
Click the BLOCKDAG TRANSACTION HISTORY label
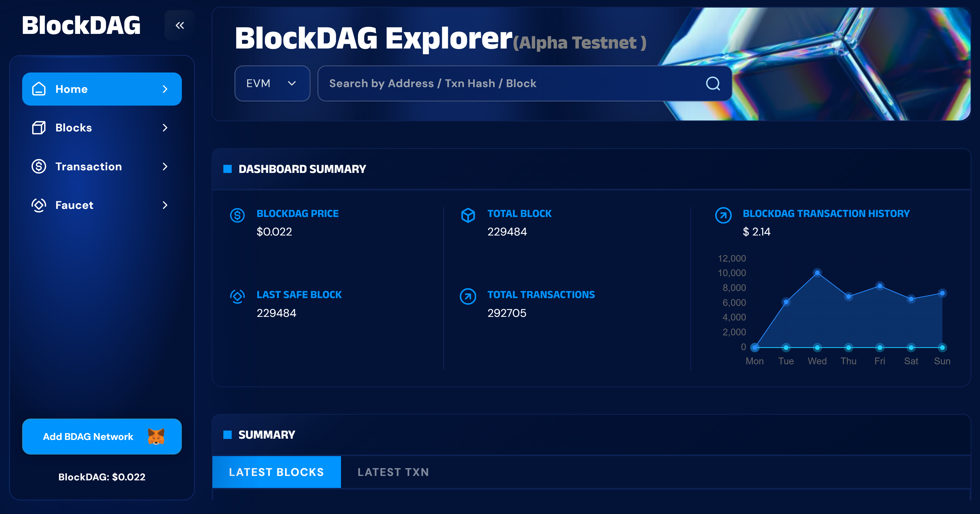click(x=826, y=213)
